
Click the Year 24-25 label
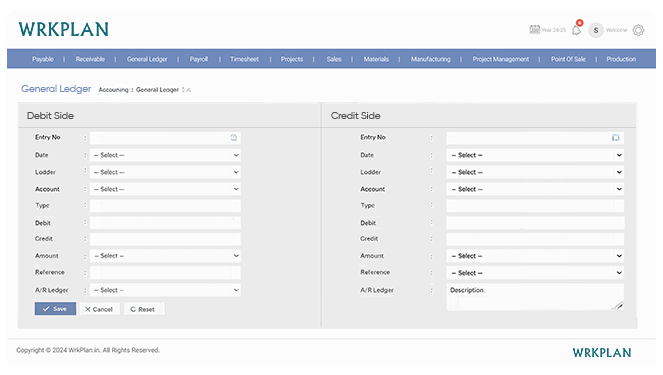553,30
